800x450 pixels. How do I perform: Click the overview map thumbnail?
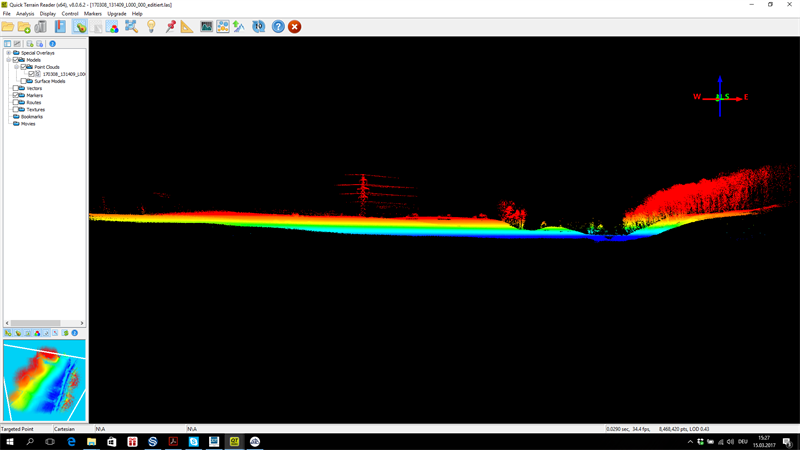[44, 380]
